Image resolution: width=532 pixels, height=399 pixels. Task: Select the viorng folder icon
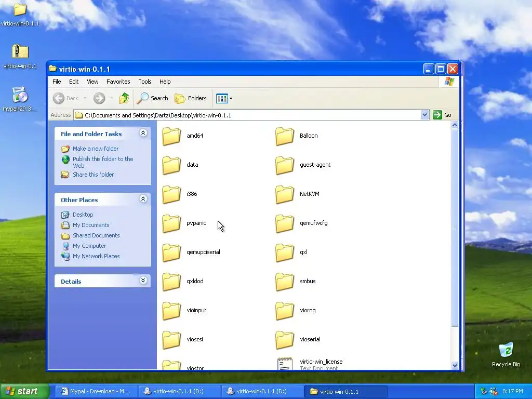tap(284, 311)
